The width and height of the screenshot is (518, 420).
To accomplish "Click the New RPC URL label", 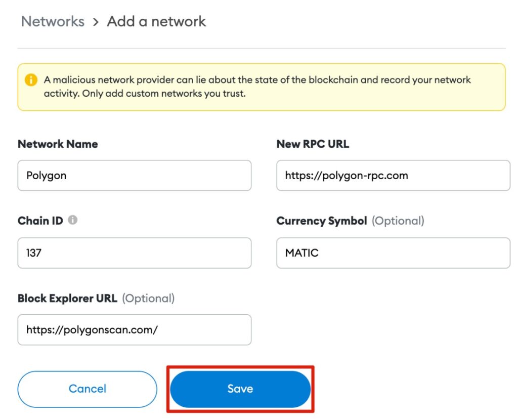I will tap(313, 144).
